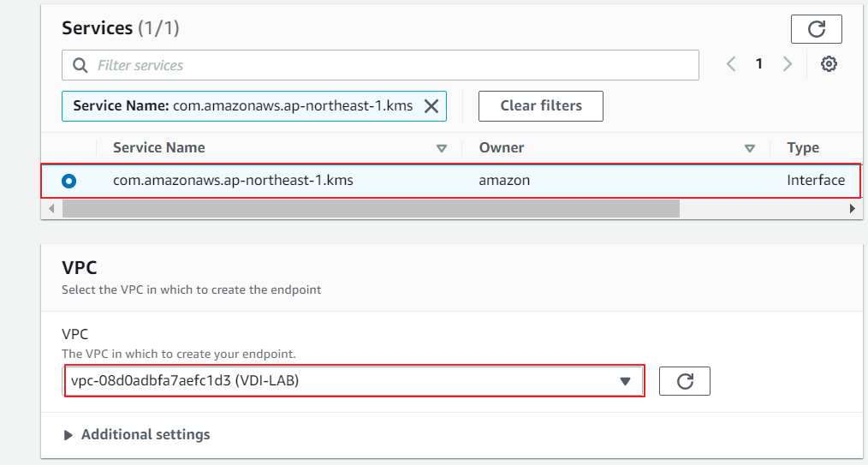Image resolution: width=868 pixels, height=465 pixels.
Task: Go to the previous services page
Action: tap(731, 64)
